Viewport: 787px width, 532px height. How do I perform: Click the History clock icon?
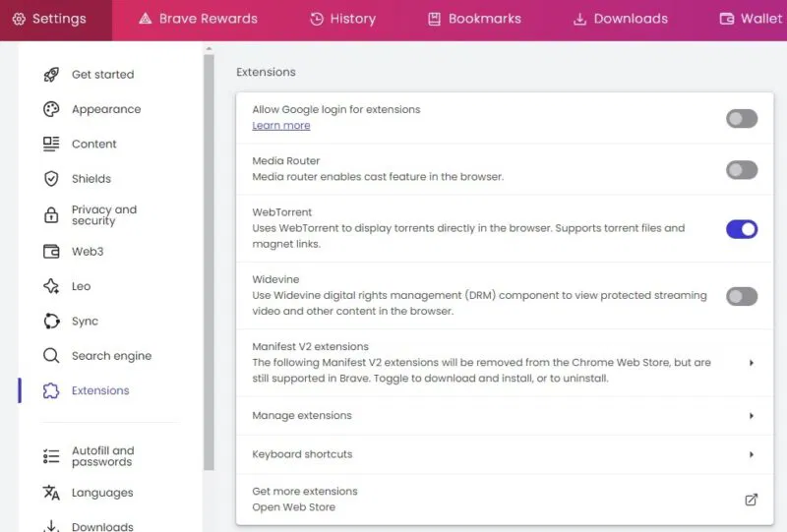317,19
